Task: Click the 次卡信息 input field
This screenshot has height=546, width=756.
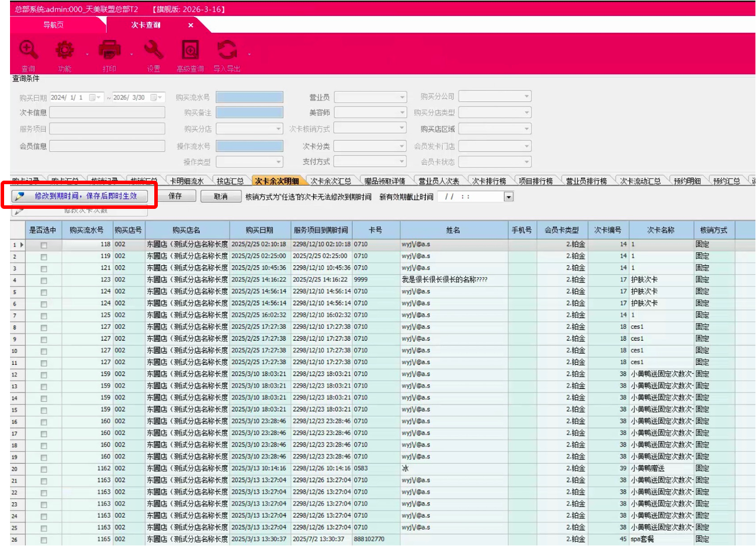Action: coord(107,112)
